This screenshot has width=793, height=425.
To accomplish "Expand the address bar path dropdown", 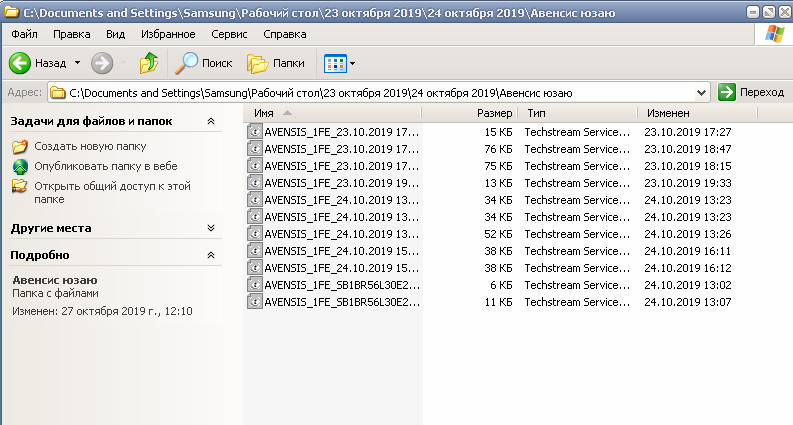I will click(x=701, y=92).
